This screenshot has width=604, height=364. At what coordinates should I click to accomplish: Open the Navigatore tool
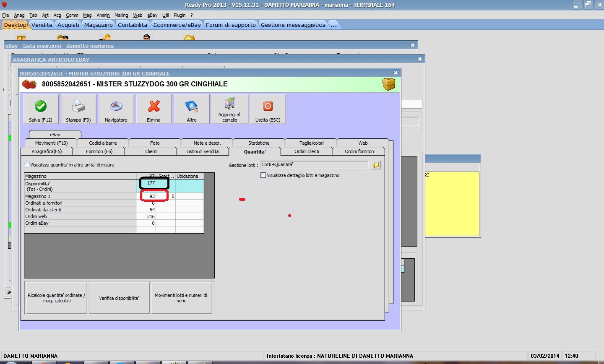click(x=116, y=109)
